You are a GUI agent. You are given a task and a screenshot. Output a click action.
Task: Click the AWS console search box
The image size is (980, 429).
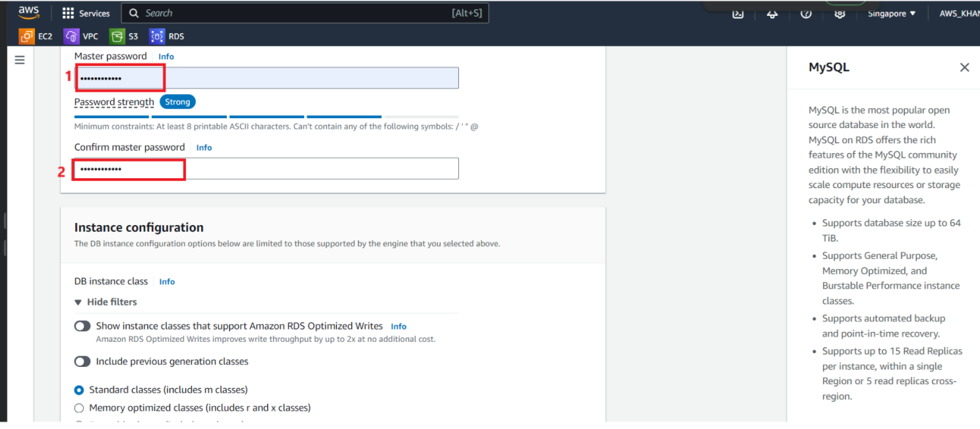(305, 13)
